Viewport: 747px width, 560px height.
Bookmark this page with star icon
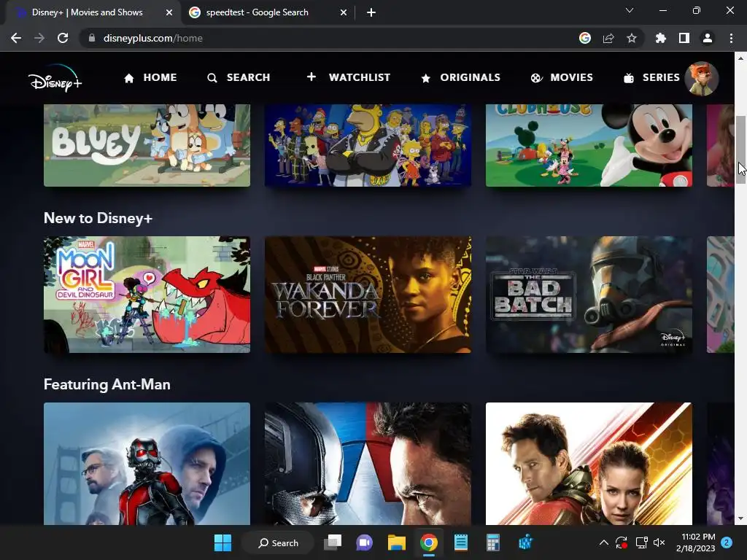632,38
